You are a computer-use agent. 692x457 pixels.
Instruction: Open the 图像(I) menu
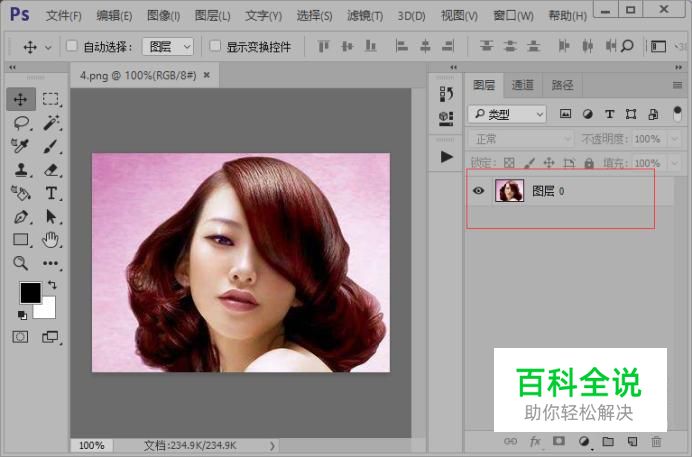163,16
